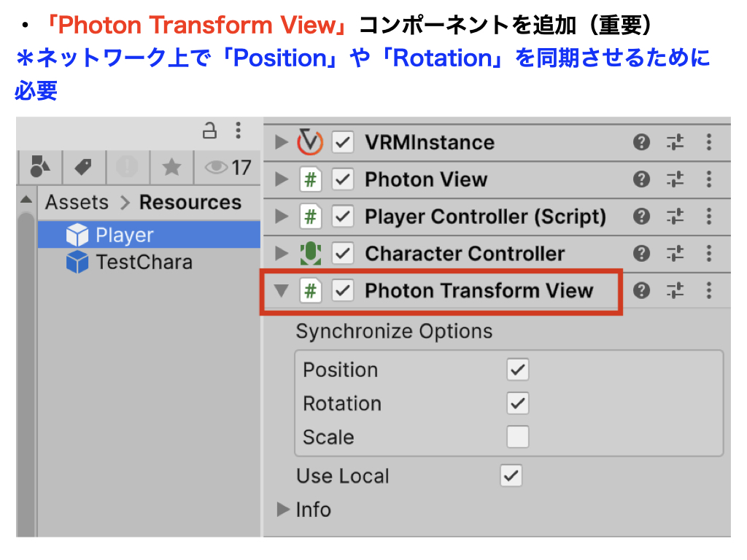Expand the Info foldout
The width and height of the screenshot is (747, 560).
[x=283, y=509]
